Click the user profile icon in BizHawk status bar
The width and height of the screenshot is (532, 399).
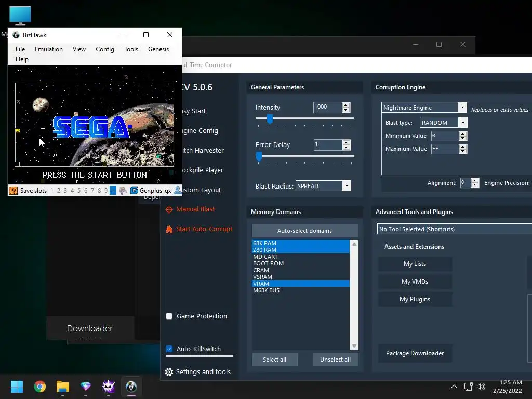pyautogui.click(x=177, y=190)
